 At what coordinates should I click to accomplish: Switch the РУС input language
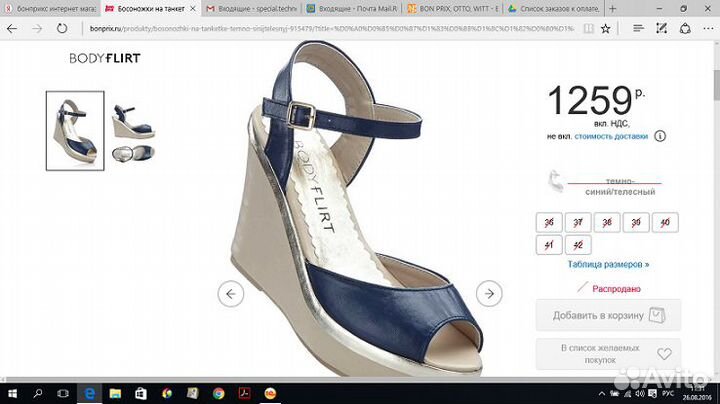(x=668, y=394)
